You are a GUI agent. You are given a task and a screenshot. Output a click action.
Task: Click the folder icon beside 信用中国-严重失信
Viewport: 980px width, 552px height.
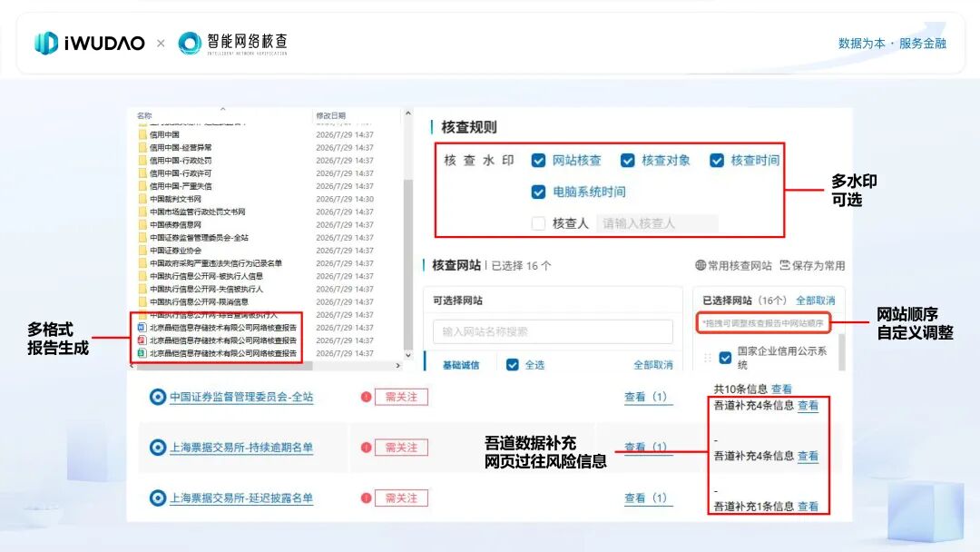142,186
